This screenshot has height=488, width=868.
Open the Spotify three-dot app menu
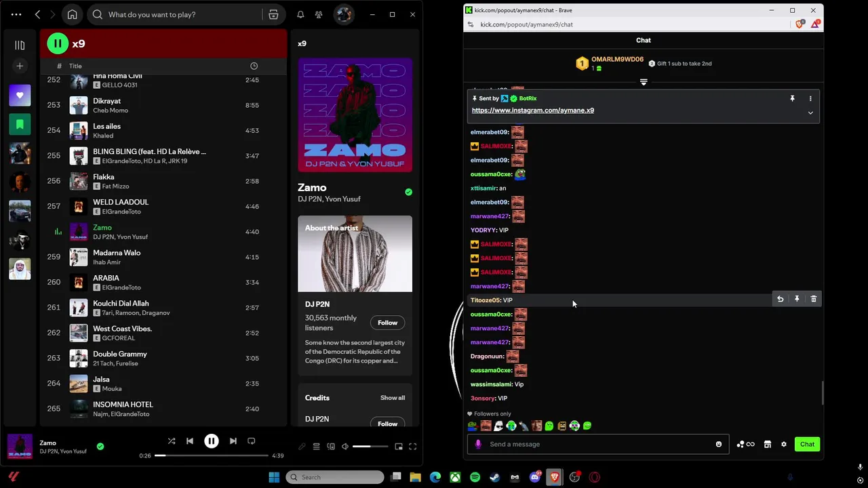pos(16,14)
